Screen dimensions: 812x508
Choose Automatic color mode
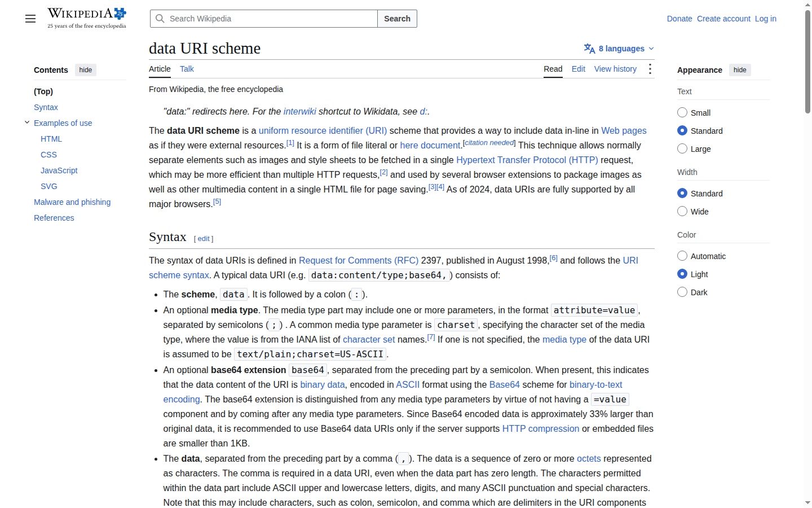(x=682, y=256)
